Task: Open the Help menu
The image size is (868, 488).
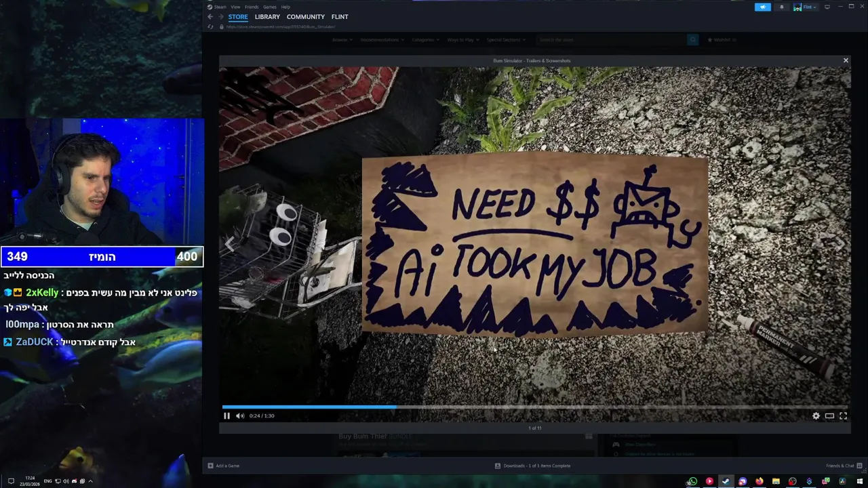Action: coord(285,7)
